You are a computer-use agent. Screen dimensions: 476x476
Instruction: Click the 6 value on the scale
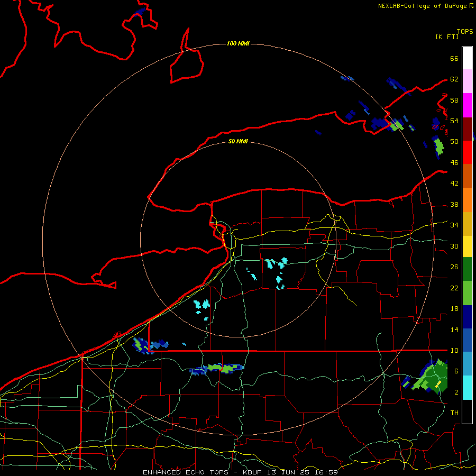456,371
